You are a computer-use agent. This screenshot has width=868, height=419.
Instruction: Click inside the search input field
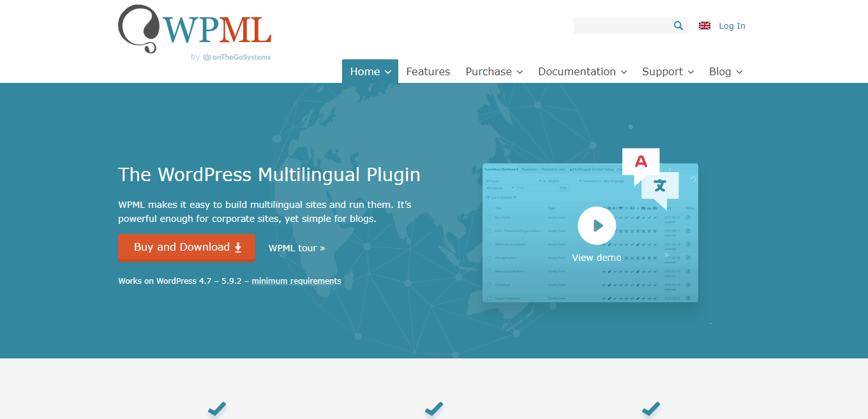pos(622,26)
